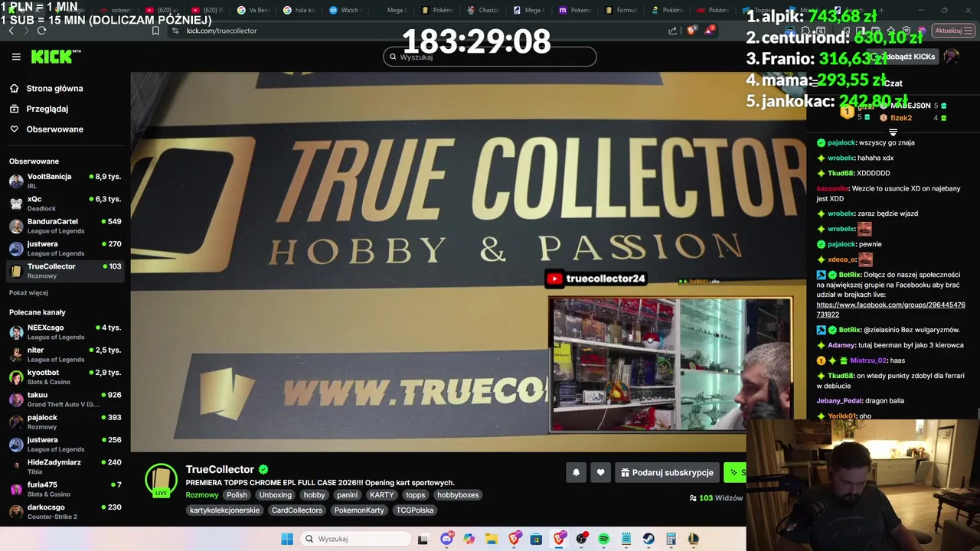Share this page via the share icon
The width and height of the screenshot is (980, 551).
point(673,31)
